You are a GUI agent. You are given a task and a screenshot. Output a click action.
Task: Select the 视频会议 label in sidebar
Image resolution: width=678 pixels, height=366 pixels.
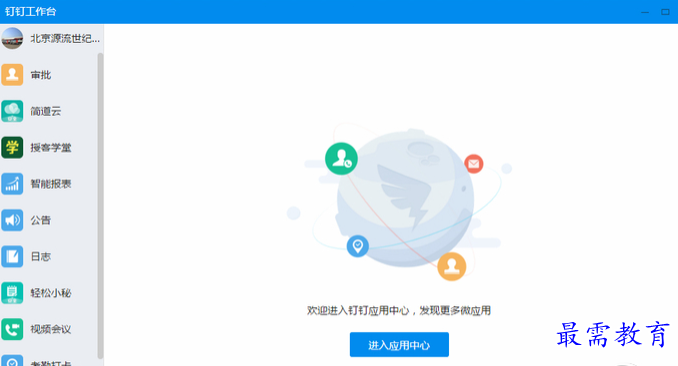click(51, 329)
